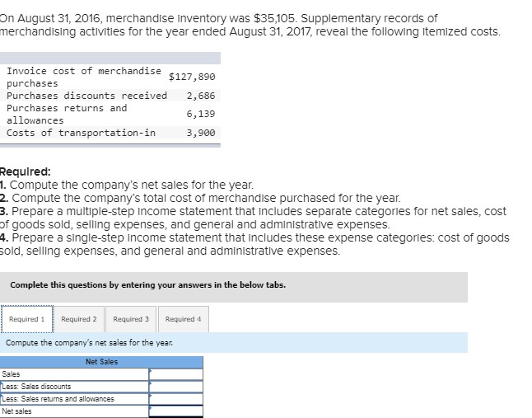The height and width of the screenshot is (418, 532).
Task: Click the $127,890 invoice cost value
Action: point(192,77)
